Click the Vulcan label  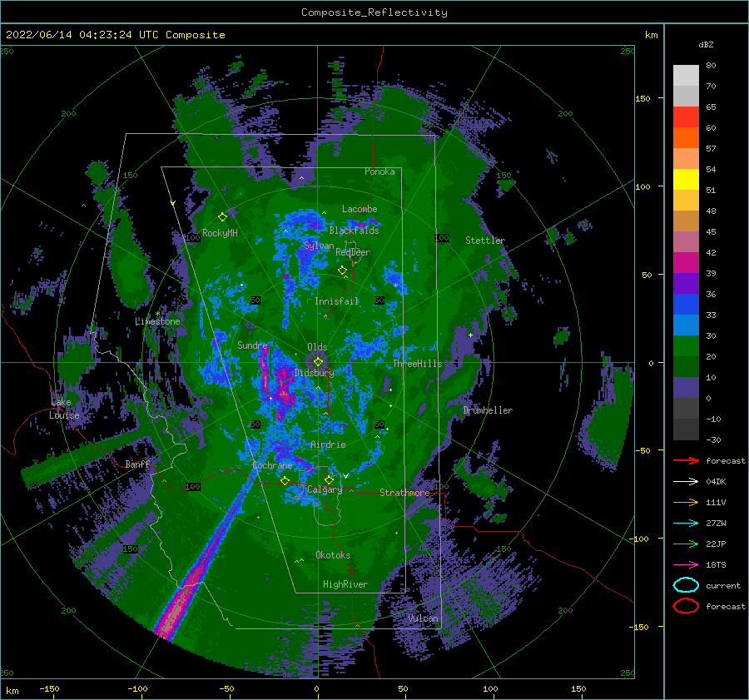point(424,618)
